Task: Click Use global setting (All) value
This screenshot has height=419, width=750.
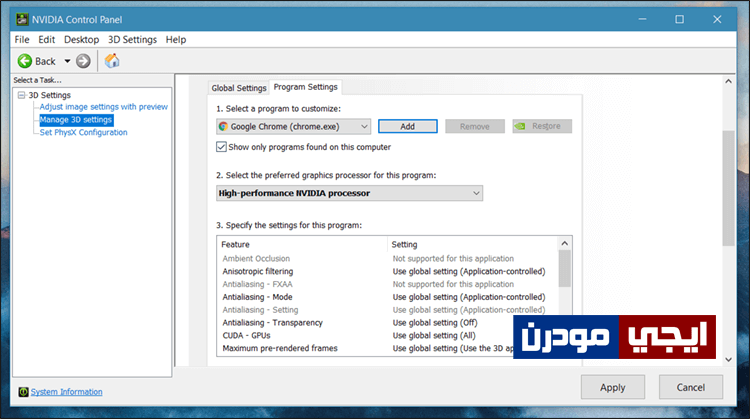Action: click(434, 335)
